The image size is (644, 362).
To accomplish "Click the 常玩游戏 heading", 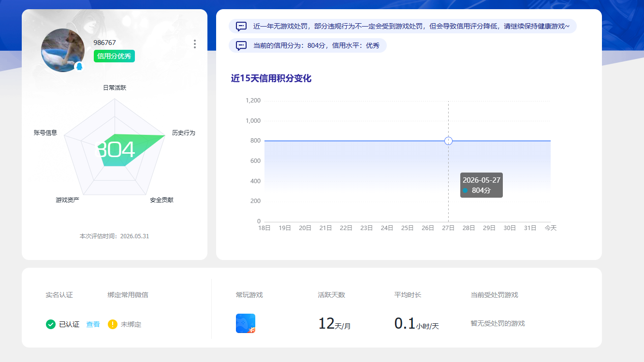I will point(249,295).
